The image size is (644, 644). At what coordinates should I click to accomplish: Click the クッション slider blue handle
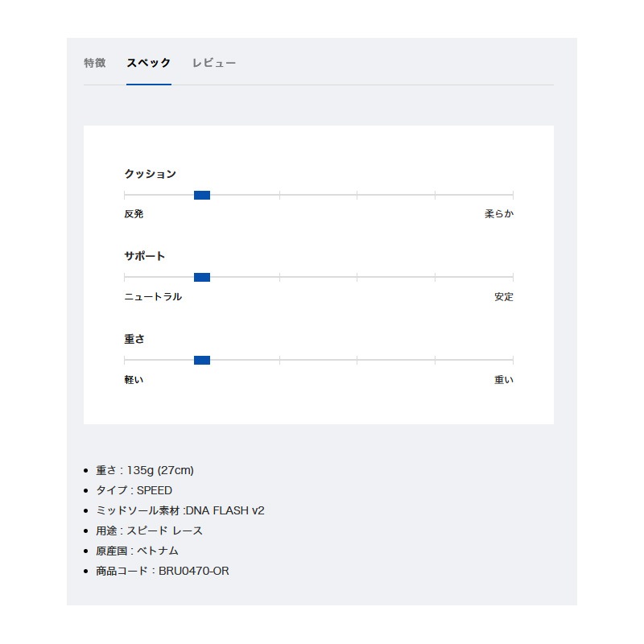click(202, 195)
